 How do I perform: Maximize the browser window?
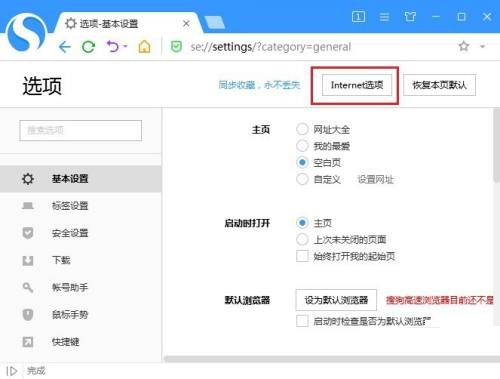461,16
